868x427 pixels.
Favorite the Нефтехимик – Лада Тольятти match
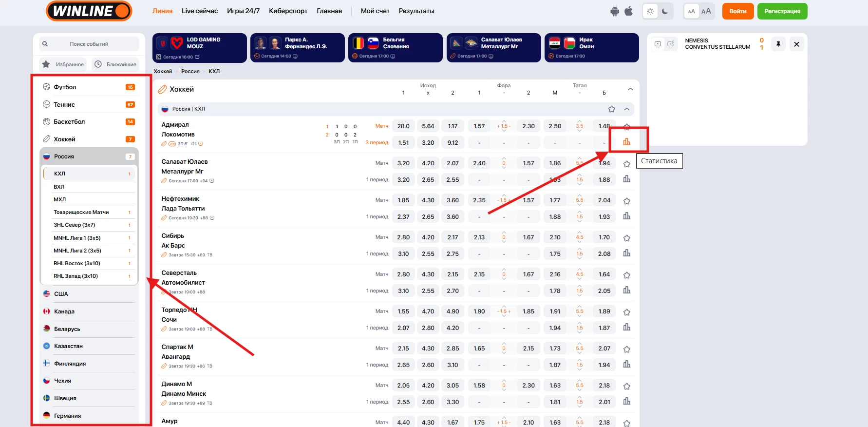point(627,201)
